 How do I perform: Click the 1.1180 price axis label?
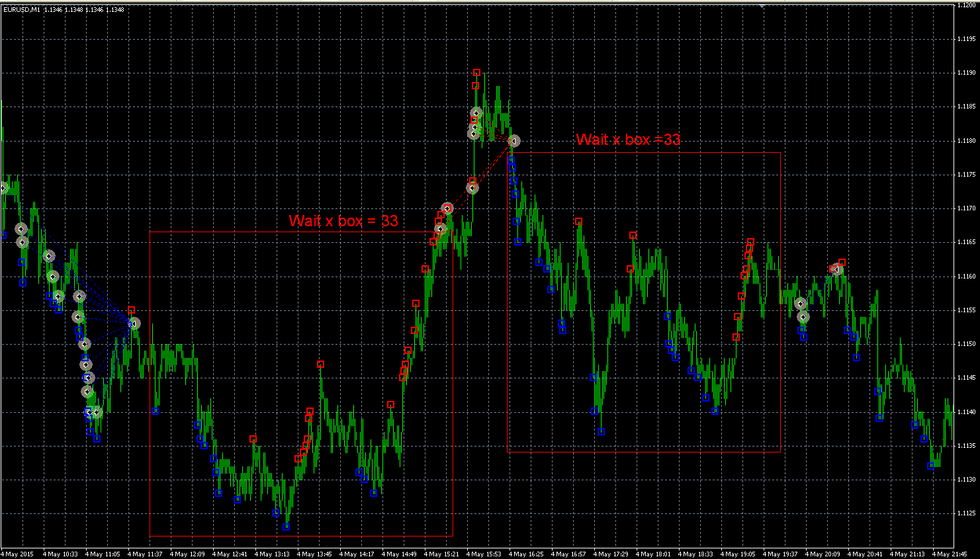click(966, 141)
